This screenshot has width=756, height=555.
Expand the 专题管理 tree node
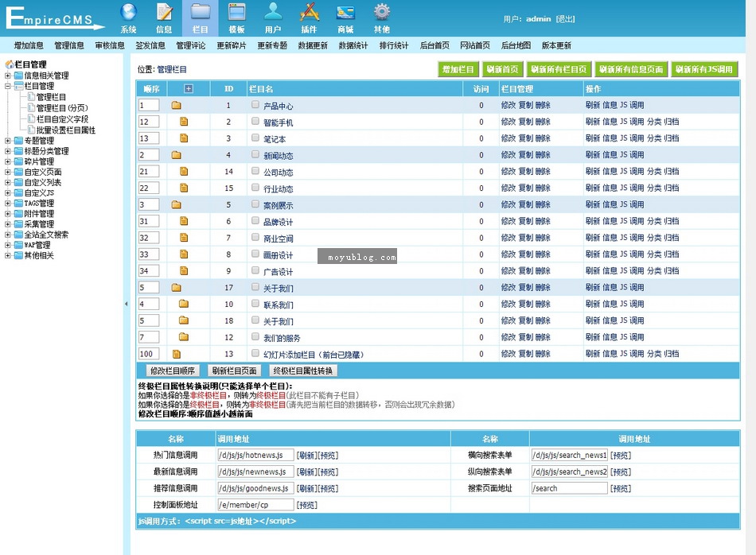click(8, 141)
